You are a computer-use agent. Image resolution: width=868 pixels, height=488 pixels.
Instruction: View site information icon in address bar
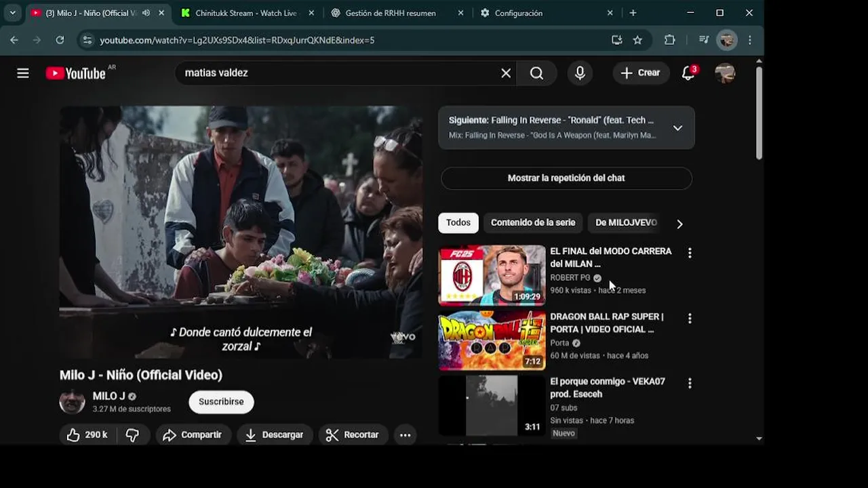point(87,40)
